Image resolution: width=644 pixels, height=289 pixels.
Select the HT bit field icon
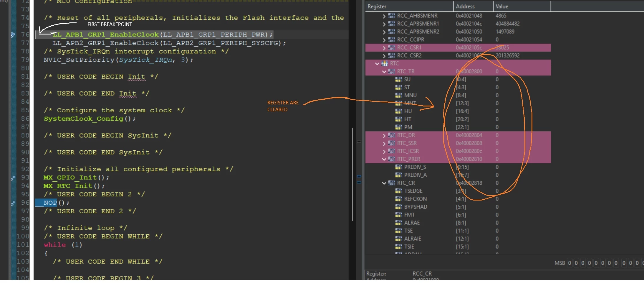tap(399, 119)
